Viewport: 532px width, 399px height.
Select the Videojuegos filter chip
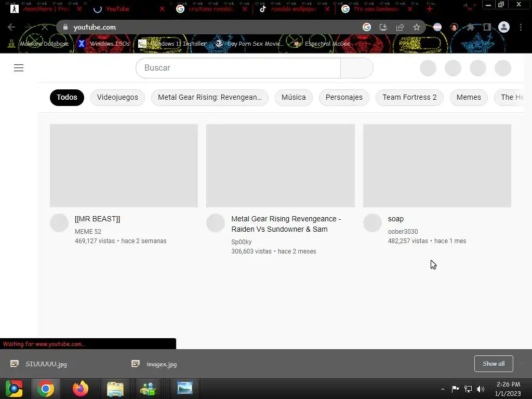[117, 97]
